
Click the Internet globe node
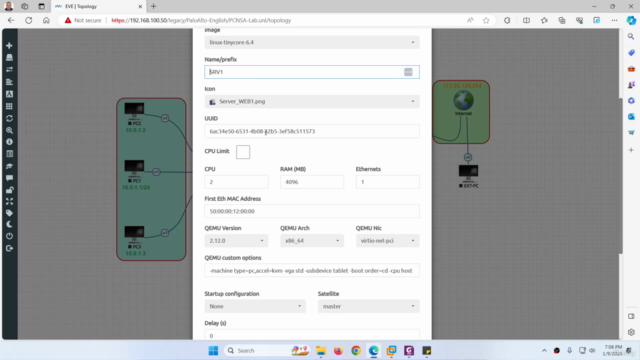point(463,100)
